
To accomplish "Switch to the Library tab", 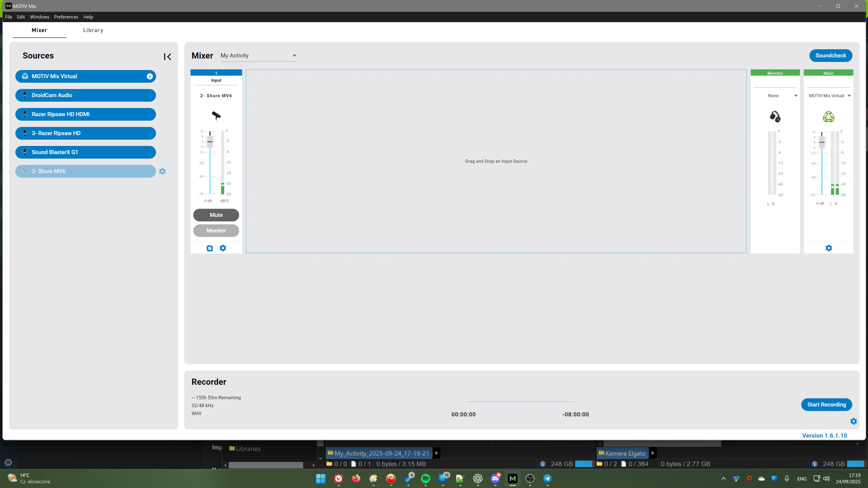I will (93, 30).
